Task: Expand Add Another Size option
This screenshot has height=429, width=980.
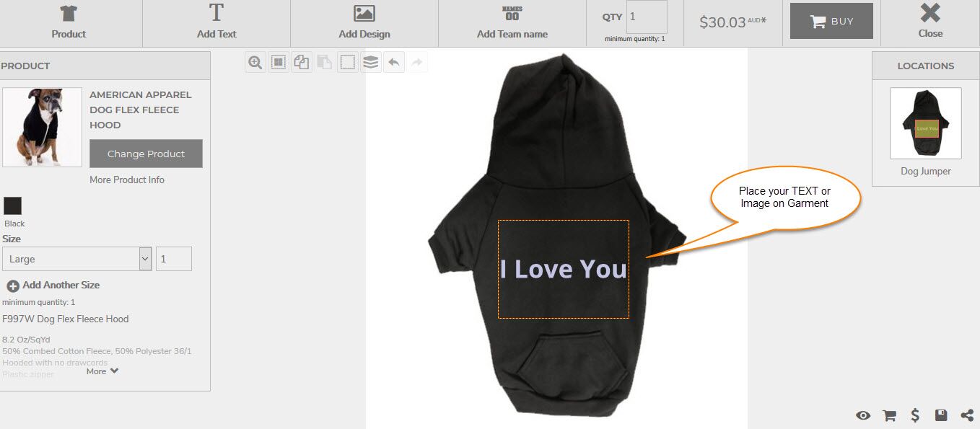Action: [54, 285]
